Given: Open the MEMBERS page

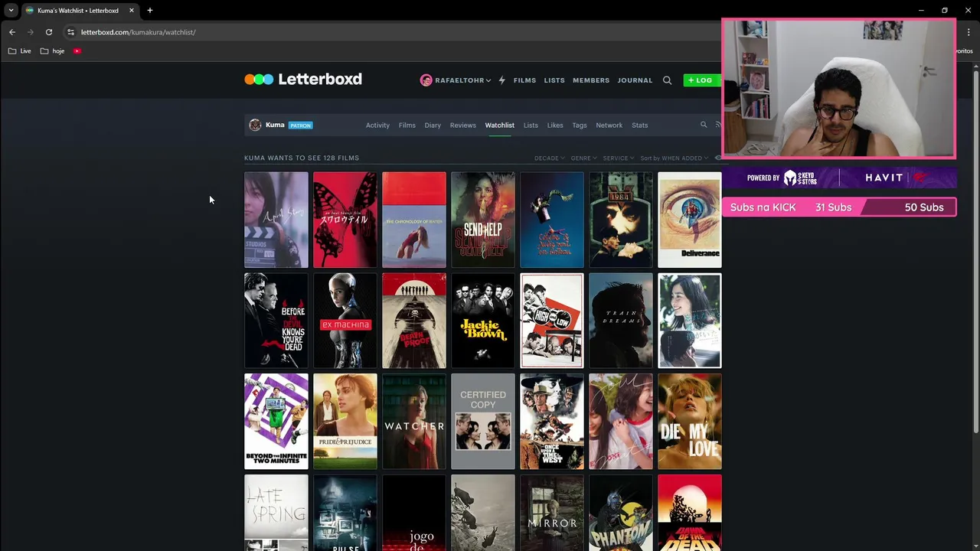Looking at the screenshot, I should [591, 80].
